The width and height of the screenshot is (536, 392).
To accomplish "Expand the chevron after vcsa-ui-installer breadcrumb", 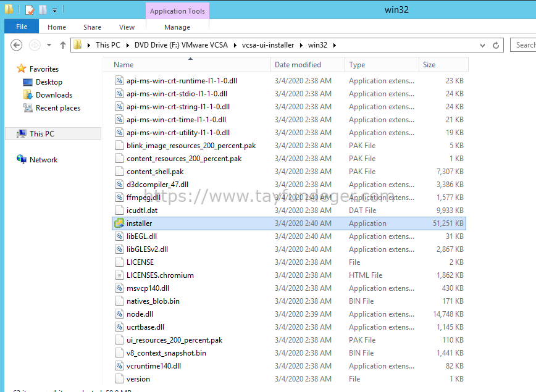I will (x=301, y=45).
